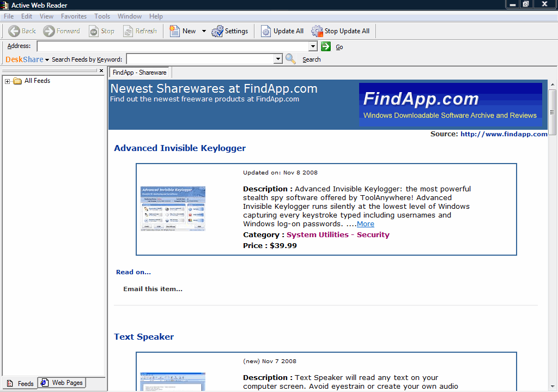Select the All Feeds tree item
558x392 pixels.
pos(38,81)
